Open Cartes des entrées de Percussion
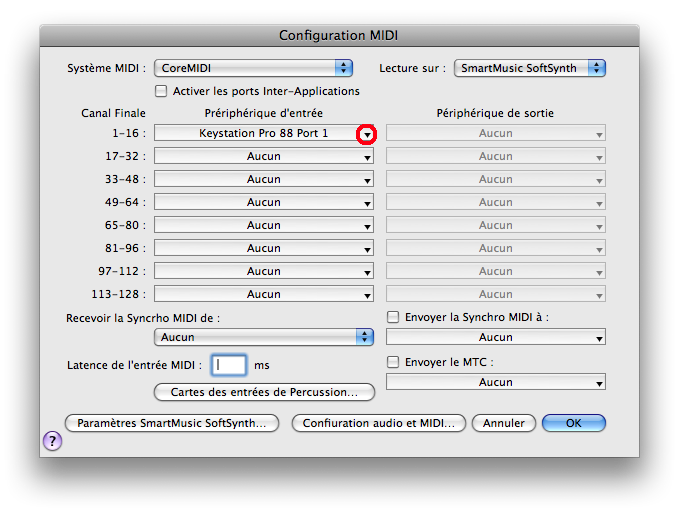The width and height of the screenshot is (679, 512). pyautogui.click(x=264, y=392)
